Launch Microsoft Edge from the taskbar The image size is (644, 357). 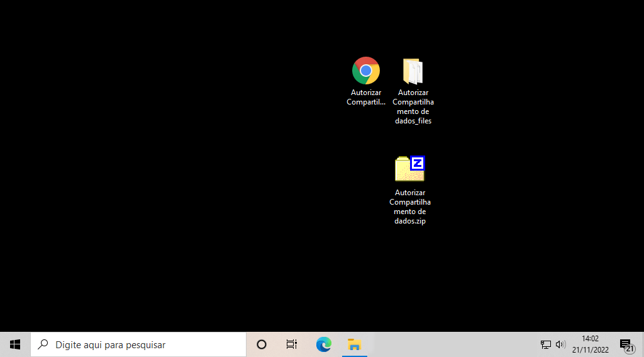pyautogui.click(x=323, y=344)
